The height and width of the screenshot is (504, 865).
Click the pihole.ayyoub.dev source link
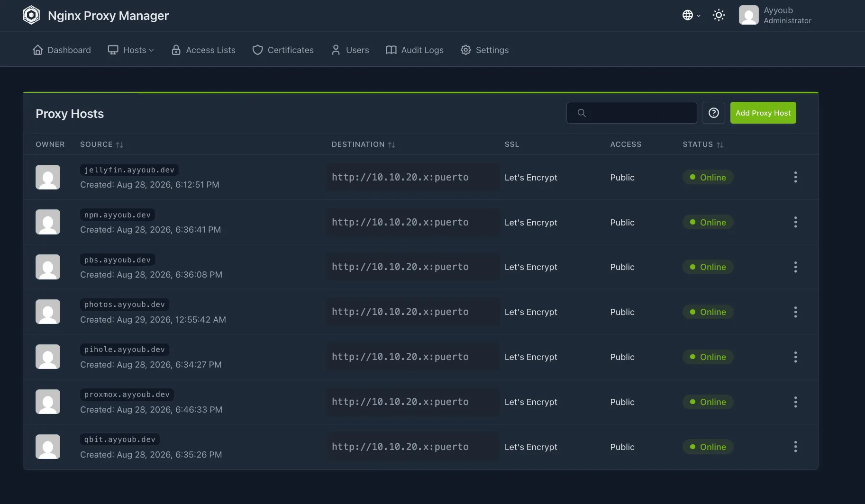tap(125, 350)
